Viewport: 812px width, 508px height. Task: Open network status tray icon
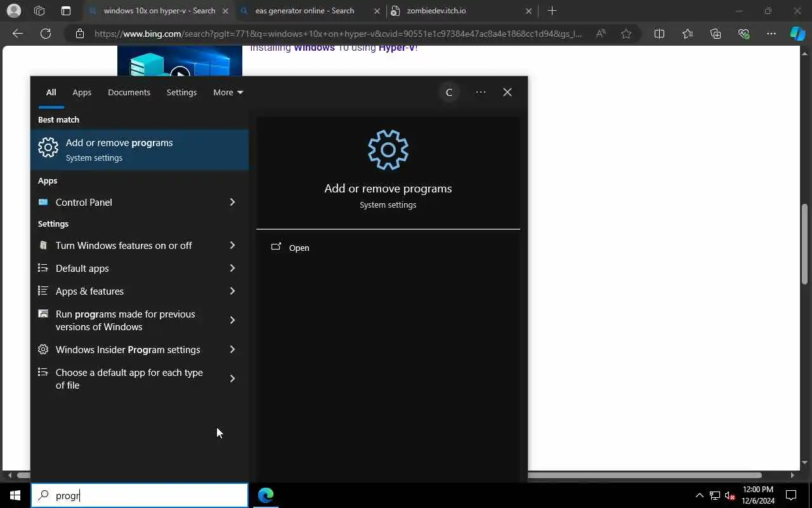[x=715, y=495]
